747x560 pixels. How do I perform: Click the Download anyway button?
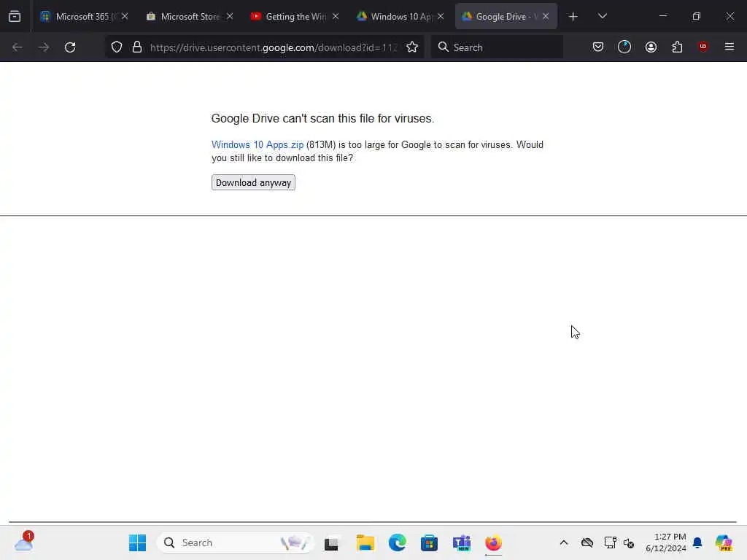tap(253, 183)
